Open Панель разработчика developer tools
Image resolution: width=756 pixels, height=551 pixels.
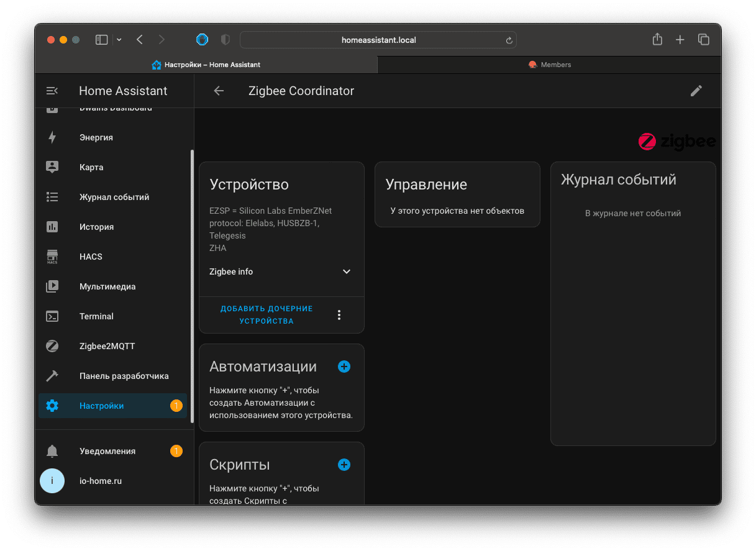click(124, 376)
